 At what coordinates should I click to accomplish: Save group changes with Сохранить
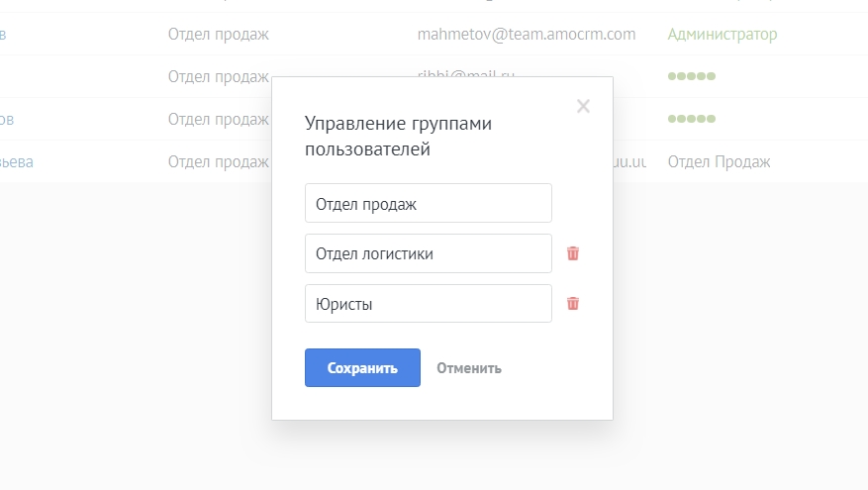point(362,368)
